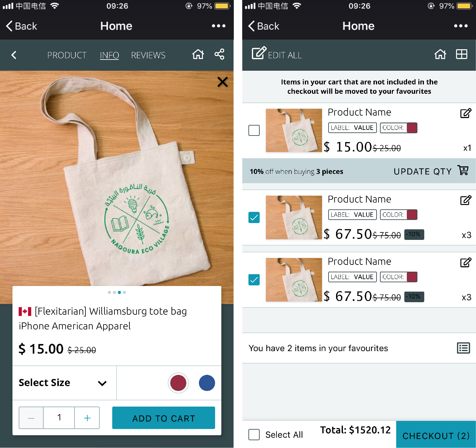Open the grid view icon in cart header
Screen dimensions: 476x448
(x=461, y=54)
